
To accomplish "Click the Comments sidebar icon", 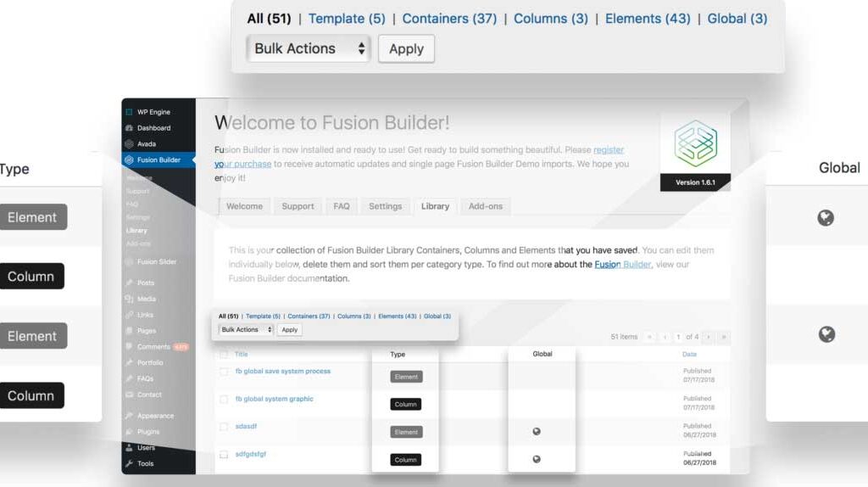I will pos(129,347).
